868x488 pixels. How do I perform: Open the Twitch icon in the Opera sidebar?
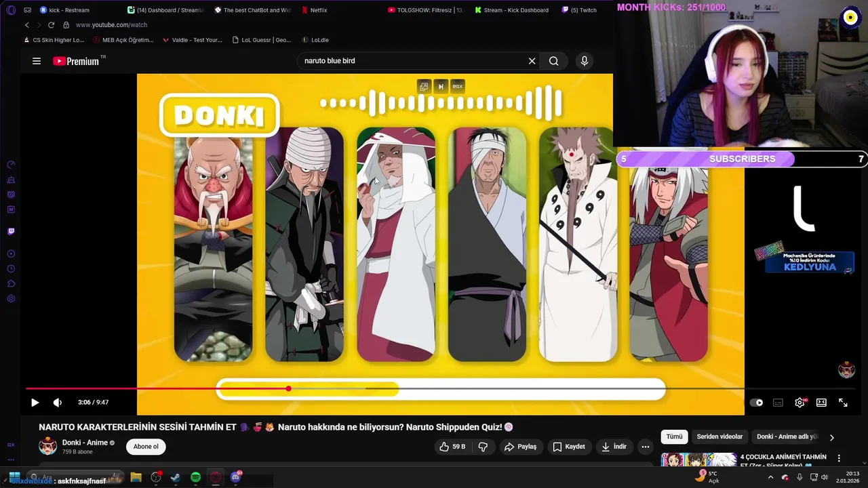[11, 232]
